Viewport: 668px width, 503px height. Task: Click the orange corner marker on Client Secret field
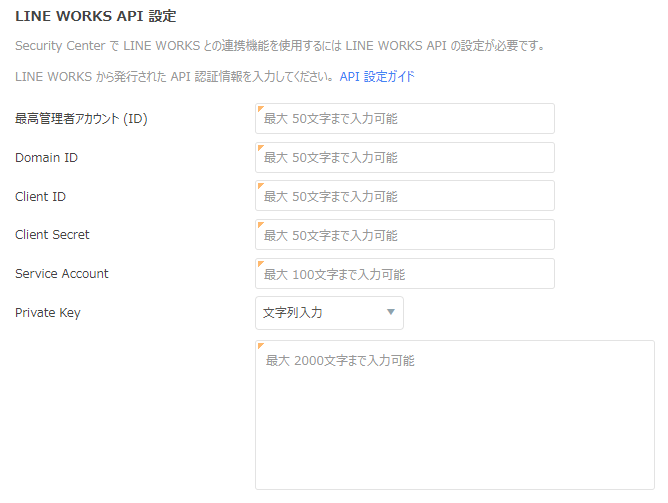tap(259, 223)
